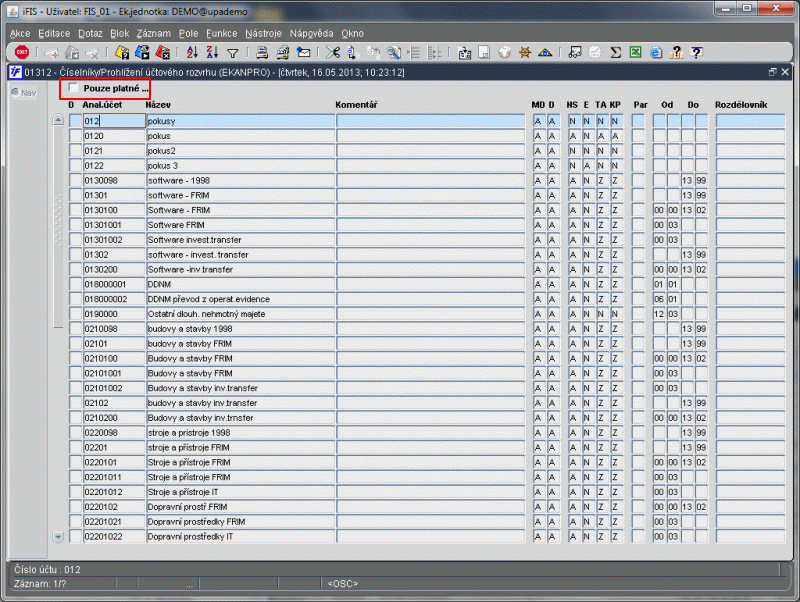Select account '0210098' cell
The height and width of the screenshot is (602, 800).
pyautogui.click(x=114, y=329)
